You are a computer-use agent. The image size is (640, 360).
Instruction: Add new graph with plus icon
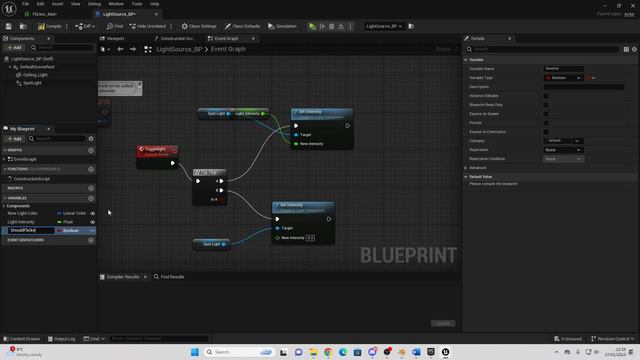pos(91,150)
